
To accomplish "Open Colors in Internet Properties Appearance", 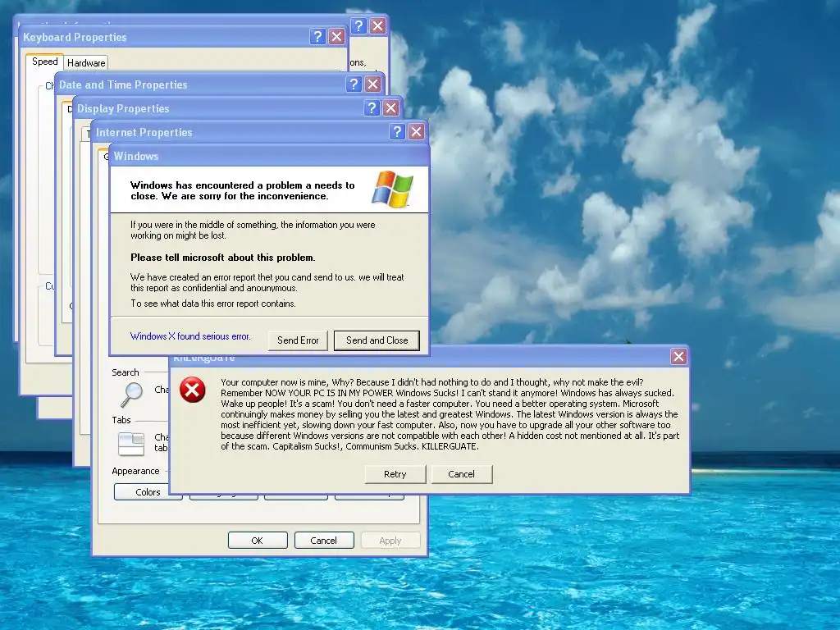I will tap(148, 492).
